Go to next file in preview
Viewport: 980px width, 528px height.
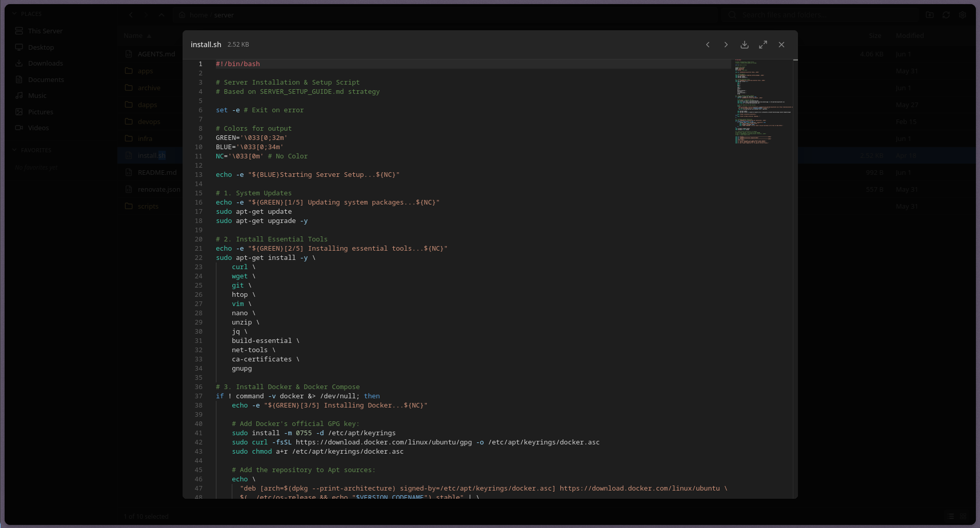click(x=726, y=45)
